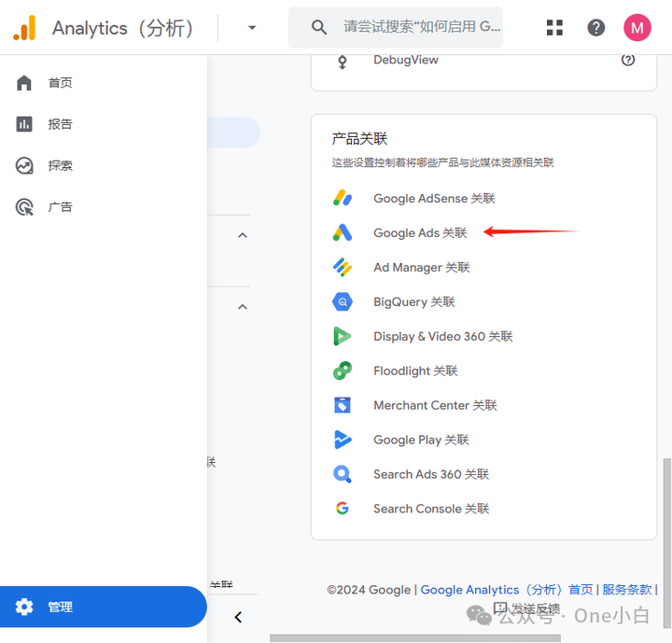
Task: Collapse the lower admin section chevron
Action: point(243,307)
